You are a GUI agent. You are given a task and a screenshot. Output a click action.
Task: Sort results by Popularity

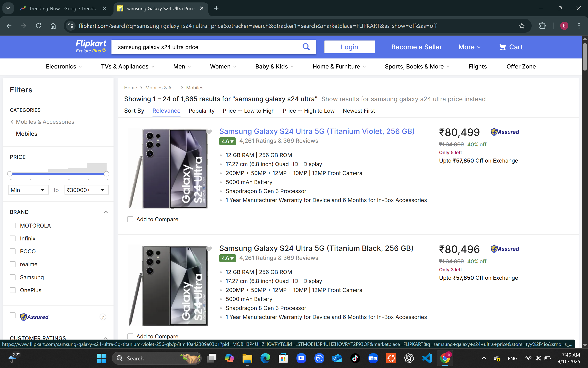point(202,111)
